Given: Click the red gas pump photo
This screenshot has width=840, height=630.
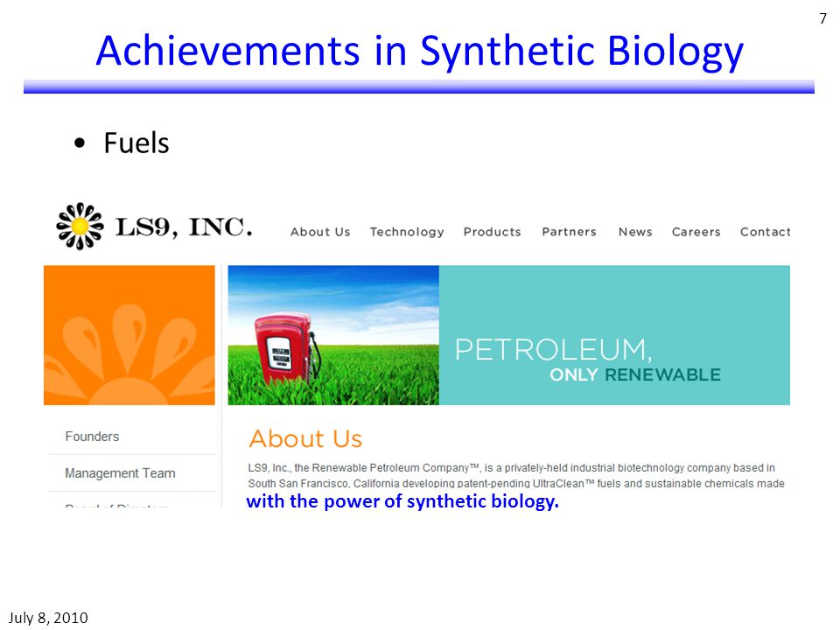Looking at the screenshot, I should coord(333,335).
